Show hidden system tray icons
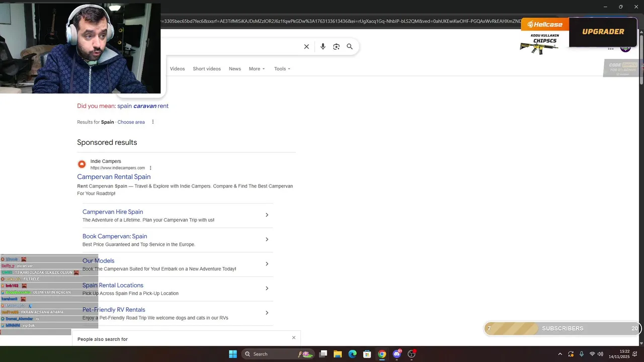The width and height of the screenshot is (644, 362). click(x=560, y=354)
